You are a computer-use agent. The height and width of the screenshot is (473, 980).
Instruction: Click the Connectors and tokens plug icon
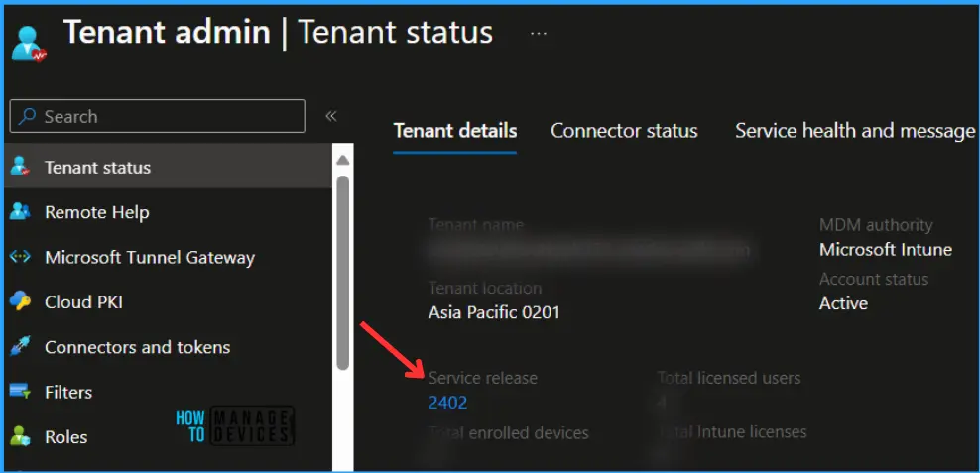coord(20,347)
